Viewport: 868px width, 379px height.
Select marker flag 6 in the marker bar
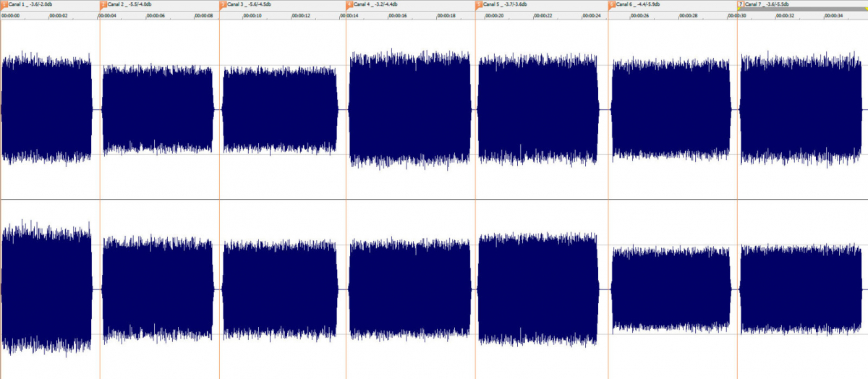tap(612, 4)
